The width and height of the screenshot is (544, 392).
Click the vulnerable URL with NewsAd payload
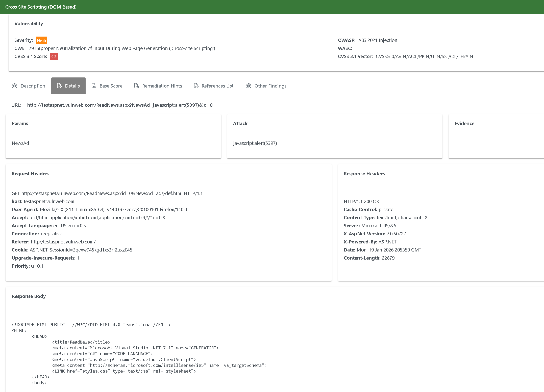tap(120, 105)
